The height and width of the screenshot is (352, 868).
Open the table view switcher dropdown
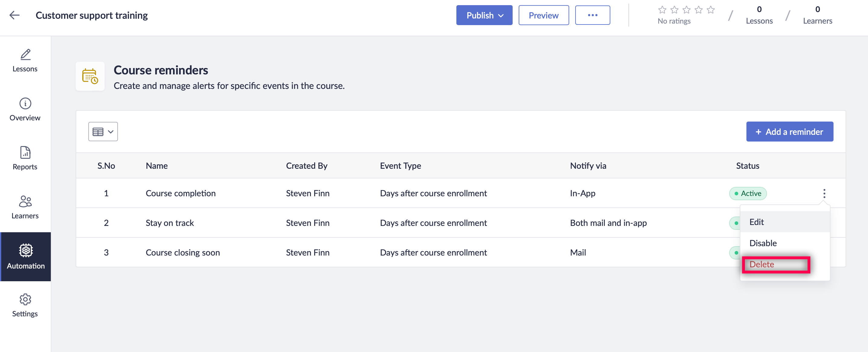click(103, 132)
